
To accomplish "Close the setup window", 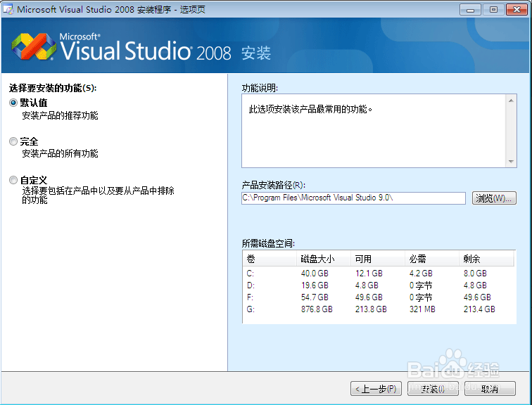I will click(517, 9).
